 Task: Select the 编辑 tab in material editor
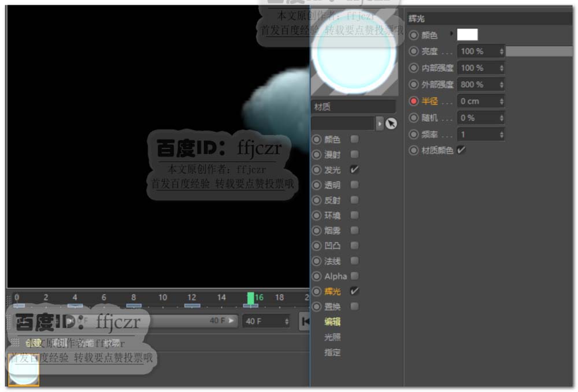[x=332, y=322]
